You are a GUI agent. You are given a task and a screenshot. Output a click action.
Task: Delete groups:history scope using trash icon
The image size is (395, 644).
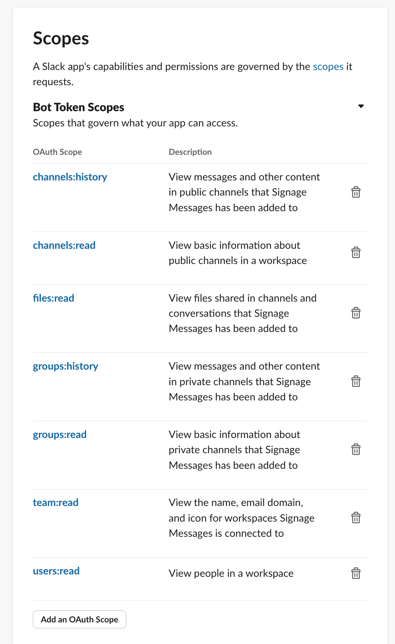point(356,381)
